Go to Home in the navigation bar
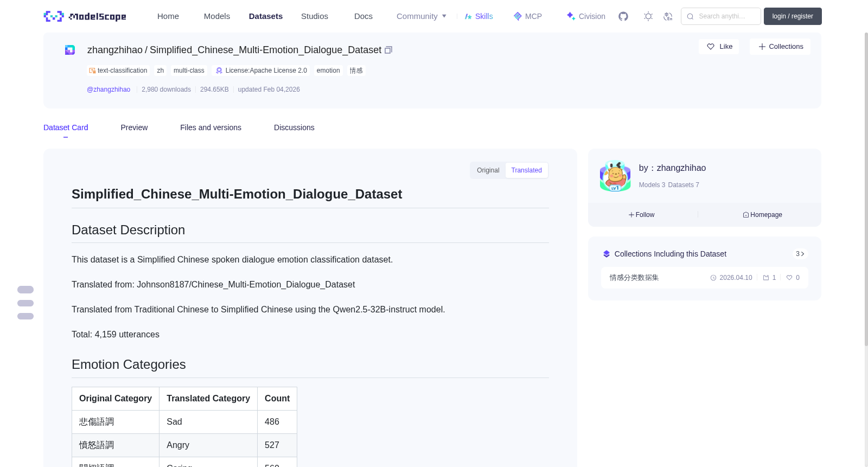Screen dimensions: 868x467 (168, 16)
